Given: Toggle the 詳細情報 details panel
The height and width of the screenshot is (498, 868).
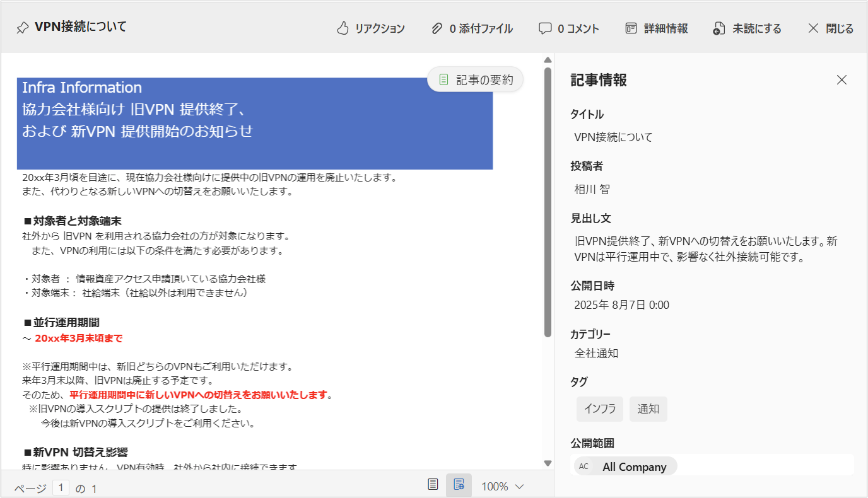Looking at the screenshot, I should pyautogui.click(x=656, y=28).
